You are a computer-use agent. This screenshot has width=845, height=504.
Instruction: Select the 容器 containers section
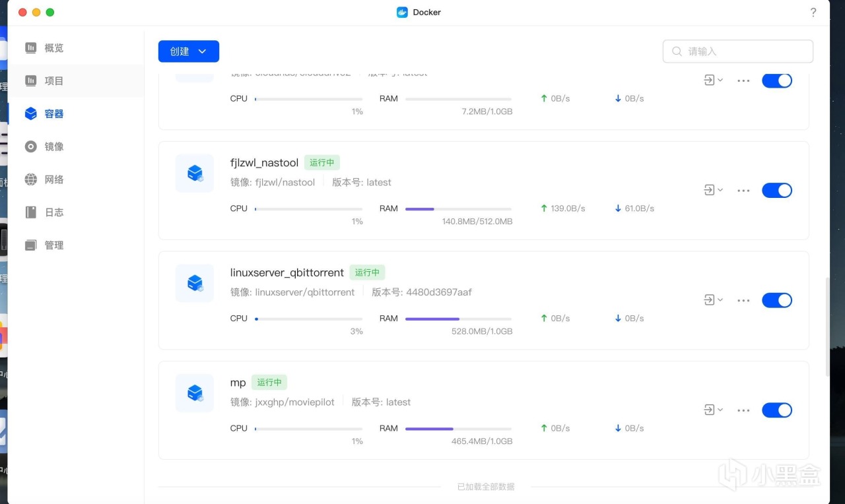coord(76,114)
